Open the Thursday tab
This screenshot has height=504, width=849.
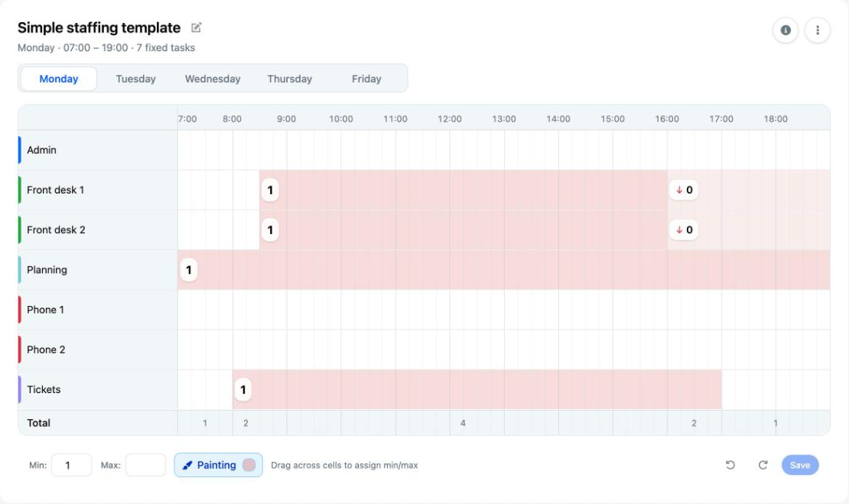[290, 79]
